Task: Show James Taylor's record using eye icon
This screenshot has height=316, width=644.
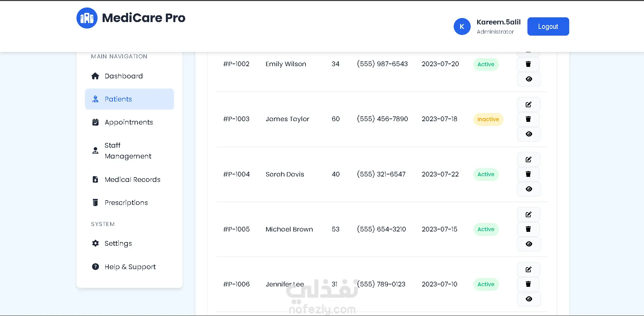Action: pyautogui.click(x=529, y=134)
